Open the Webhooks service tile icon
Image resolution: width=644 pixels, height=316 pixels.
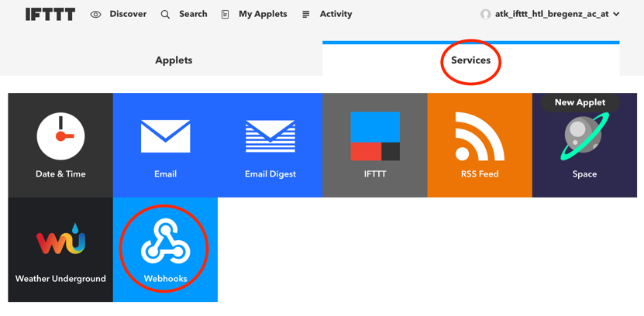(x=165, y=242)
